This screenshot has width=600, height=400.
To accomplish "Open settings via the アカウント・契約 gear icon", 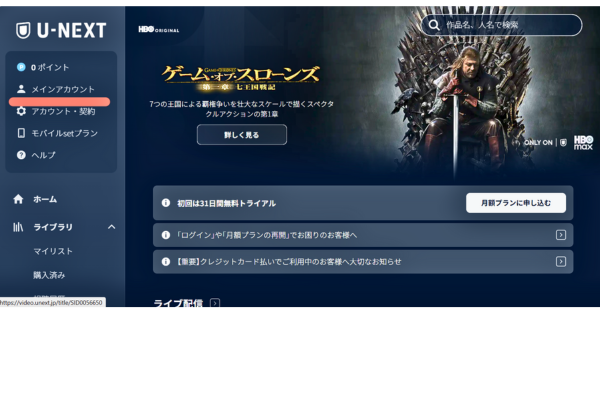I will 21,111.
